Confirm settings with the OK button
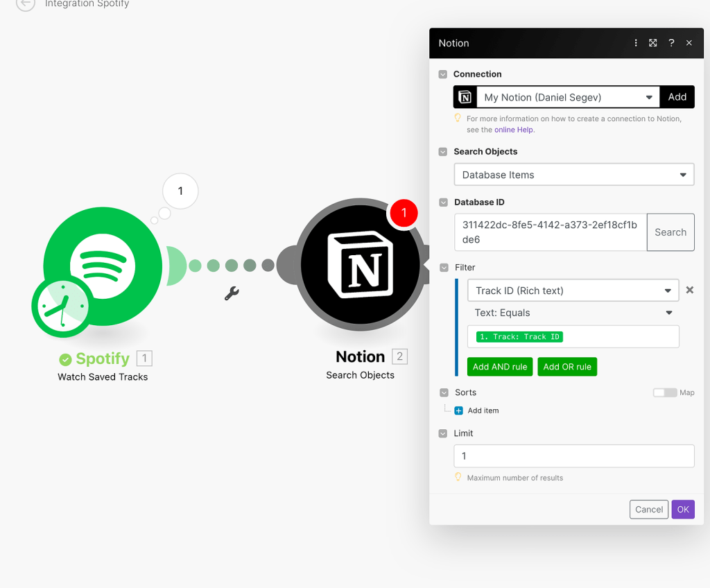 (682, 509)
